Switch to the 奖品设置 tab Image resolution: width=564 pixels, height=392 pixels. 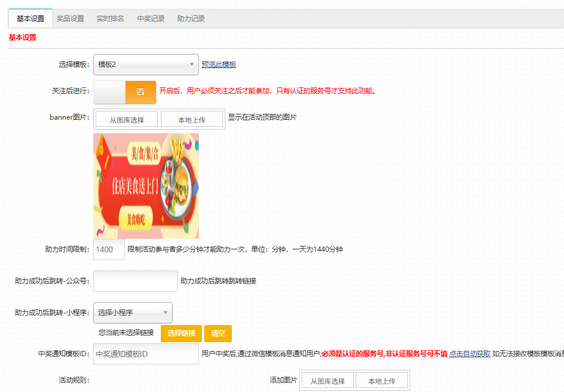pos(70,19)
